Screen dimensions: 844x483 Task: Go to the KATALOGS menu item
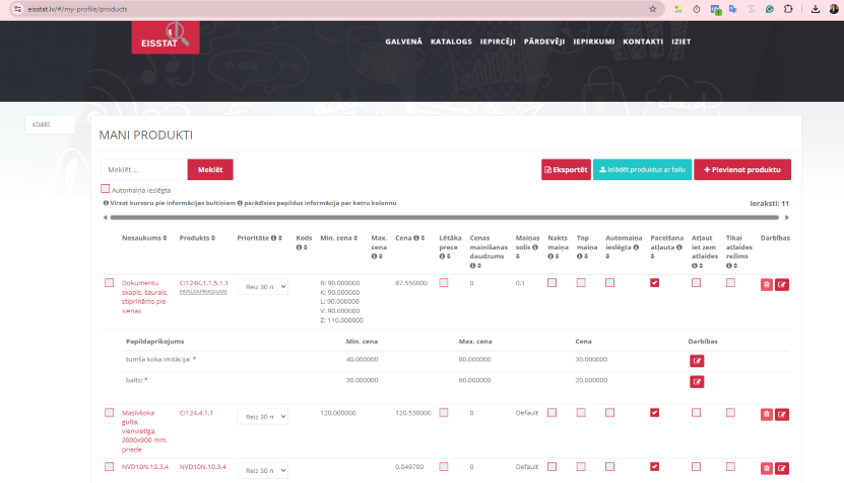point(451,42)
